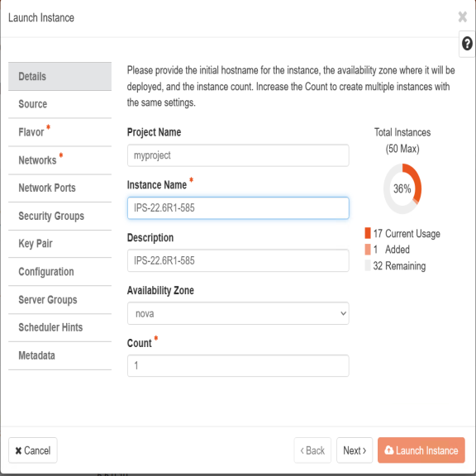
Task: Open Scheduler Hints section
Action: 59,327
